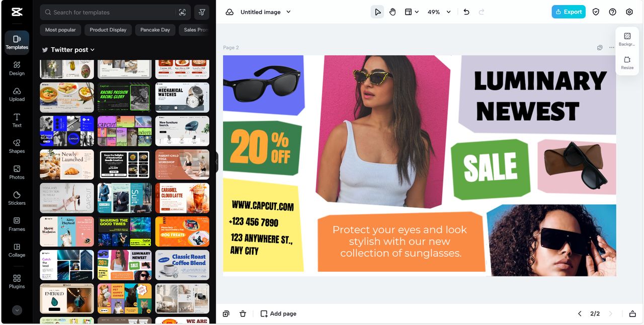
Task: Open the Frames sidebar panel
Action: pos(17,224)
